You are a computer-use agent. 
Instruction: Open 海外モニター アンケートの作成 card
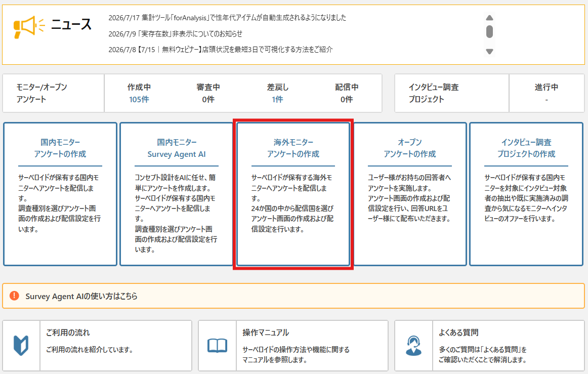pos(293,194)
